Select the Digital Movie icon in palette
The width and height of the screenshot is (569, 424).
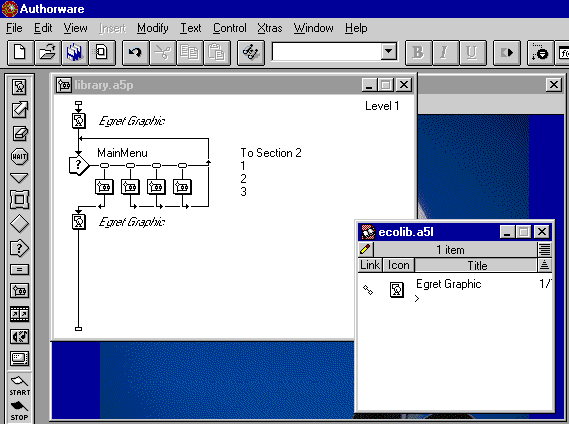[x=19, y=314]
